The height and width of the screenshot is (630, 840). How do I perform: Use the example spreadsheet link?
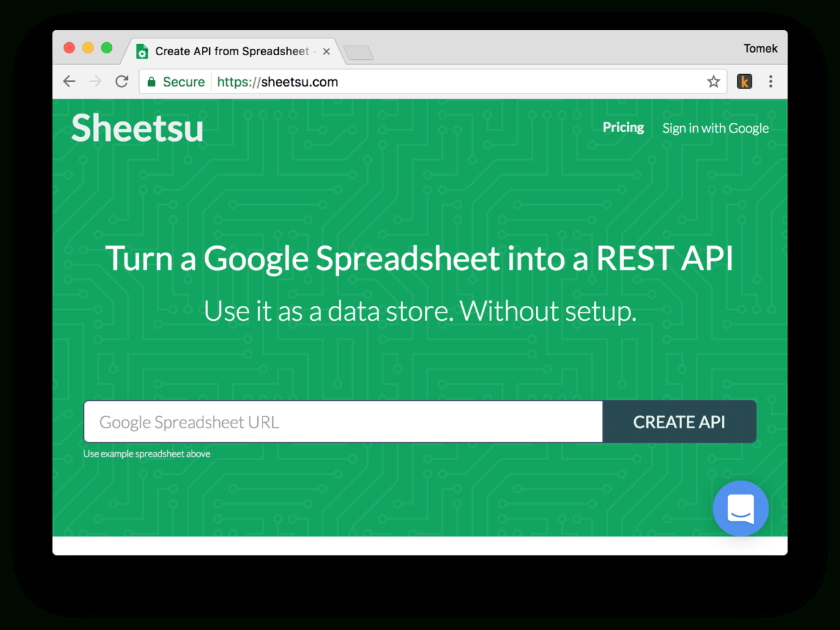(146, 453)
